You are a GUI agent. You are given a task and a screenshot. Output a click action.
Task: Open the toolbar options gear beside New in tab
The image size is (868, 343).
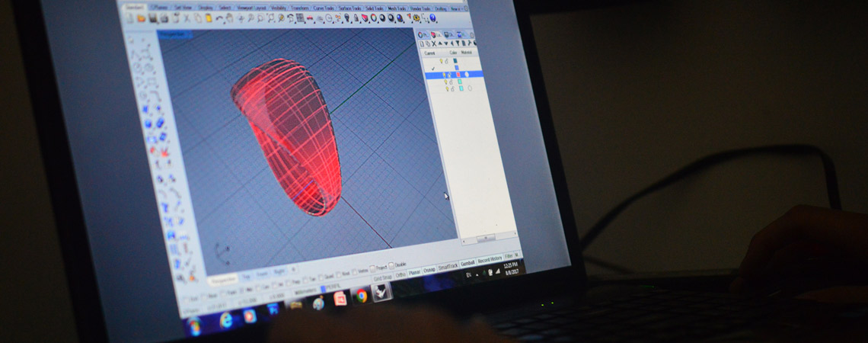tap(465, 8)
